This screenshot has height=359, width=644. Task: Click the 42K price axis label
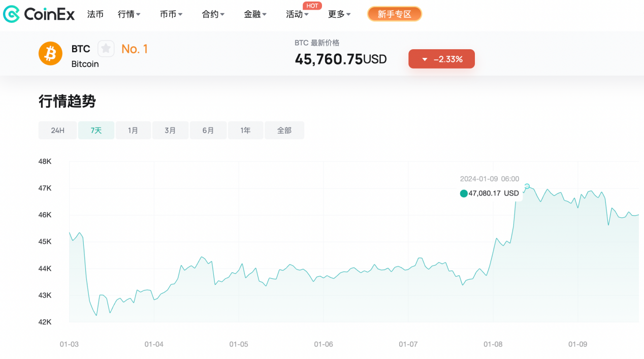[x=45, y=322]
